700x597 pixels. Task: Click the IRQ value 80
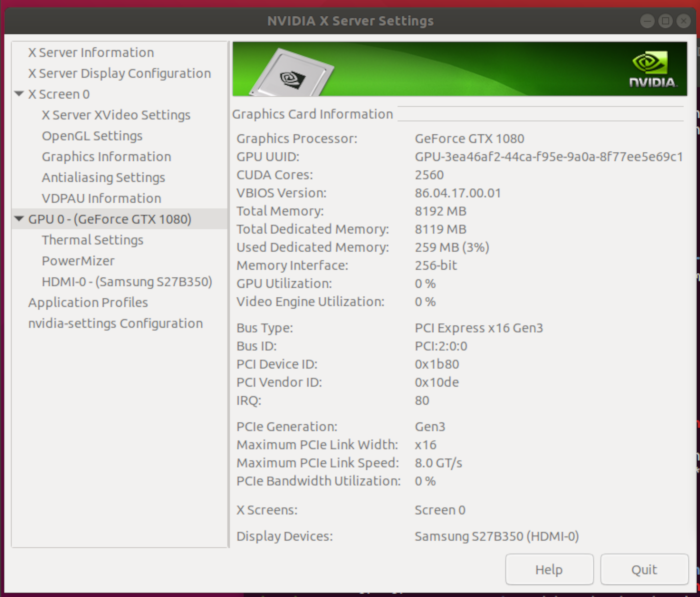click(422, 400)
